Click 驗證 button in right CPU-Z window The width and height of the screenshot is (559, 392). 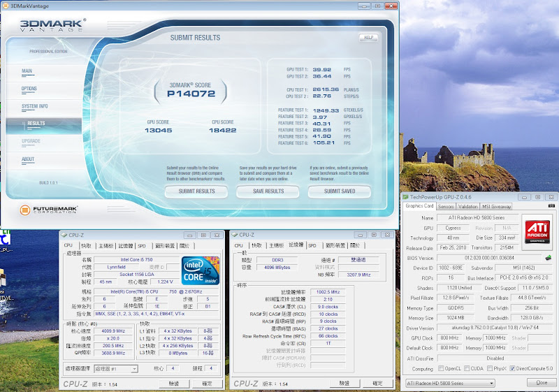click(344, 384)
